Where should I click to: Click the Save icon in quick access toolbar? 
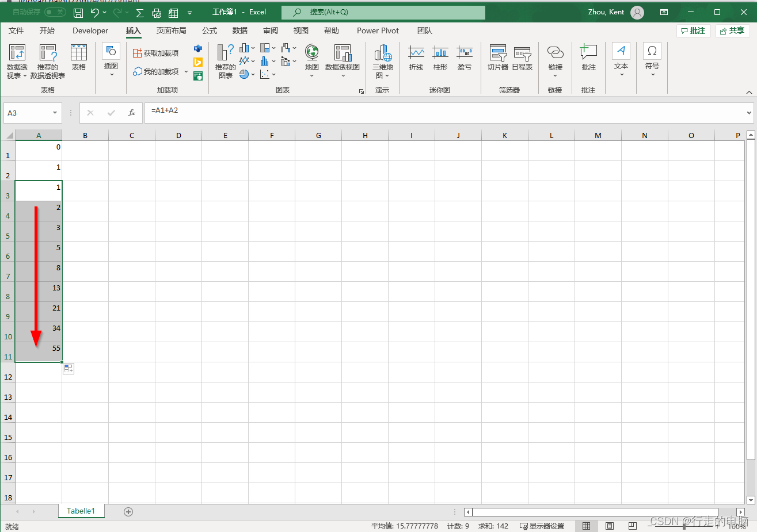(x=78, y=12)
